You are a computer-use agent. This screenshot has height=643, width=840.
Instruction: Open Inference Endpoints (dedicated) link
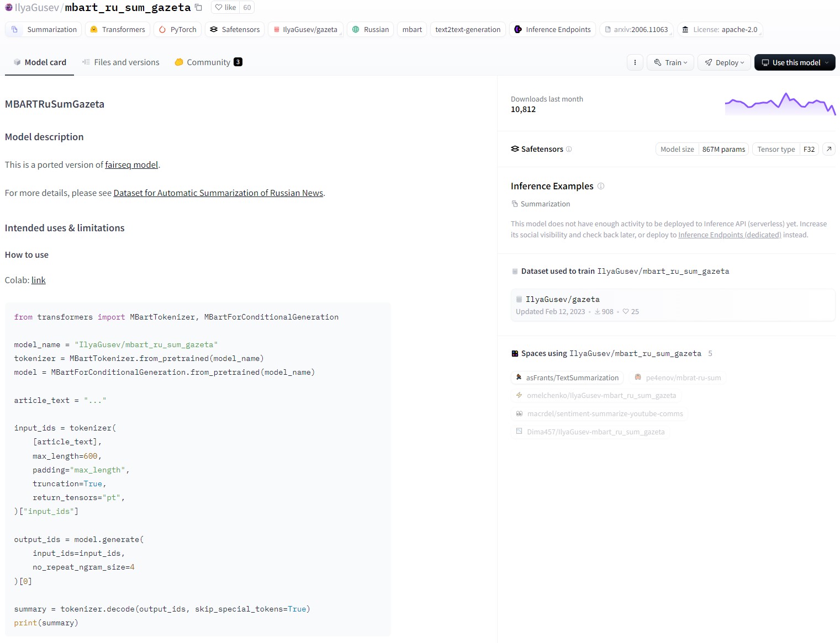pos(730,235)
